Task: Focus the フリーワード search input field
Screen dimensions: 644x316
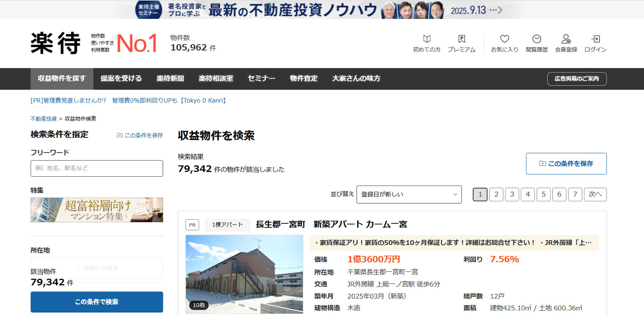Action: tap(97, 168)
